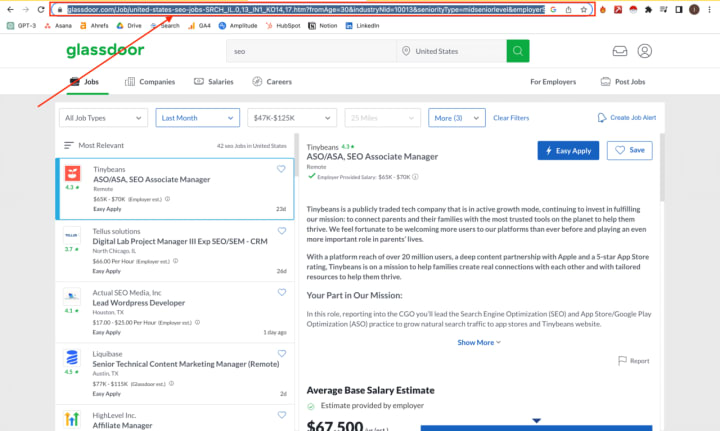Expand the 25 Miles distance dropdown
This screenshot has height=431, width=720.
pos(382,118)
